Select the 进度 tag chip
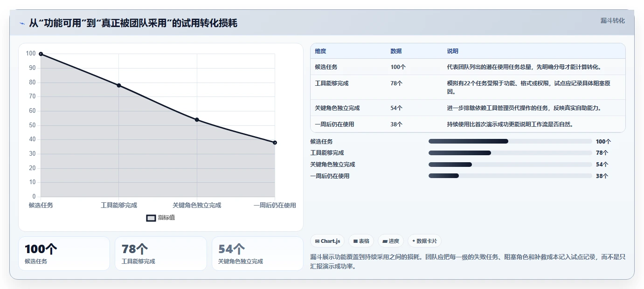The image size is (644, 289). 391,241
